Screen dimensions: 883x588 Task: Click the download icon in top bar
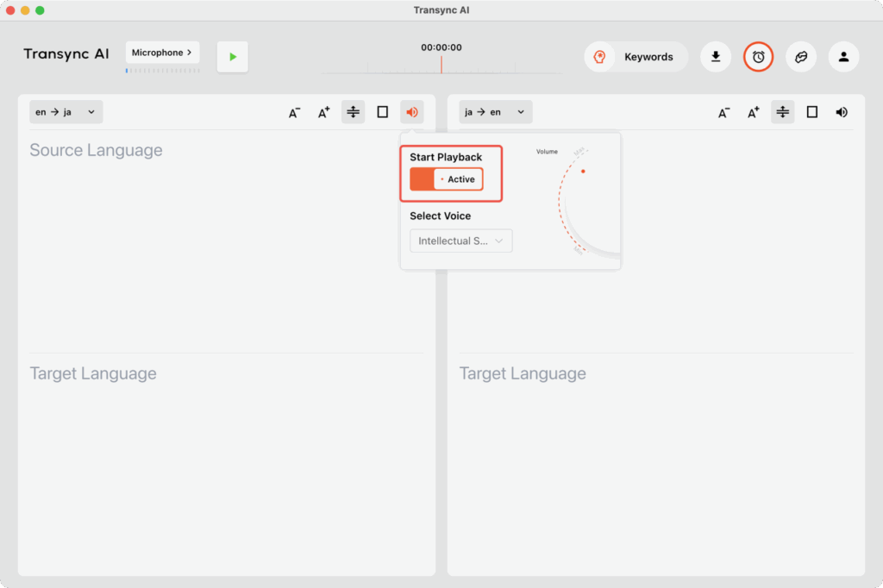tap(715, 57)
